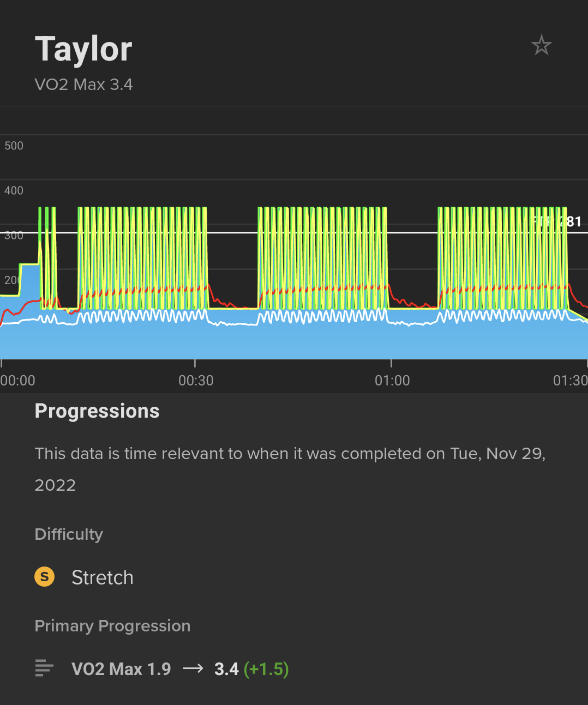Click the 00:30 time axis marker
Screen dimensions: 588x705
pos(196,380)
